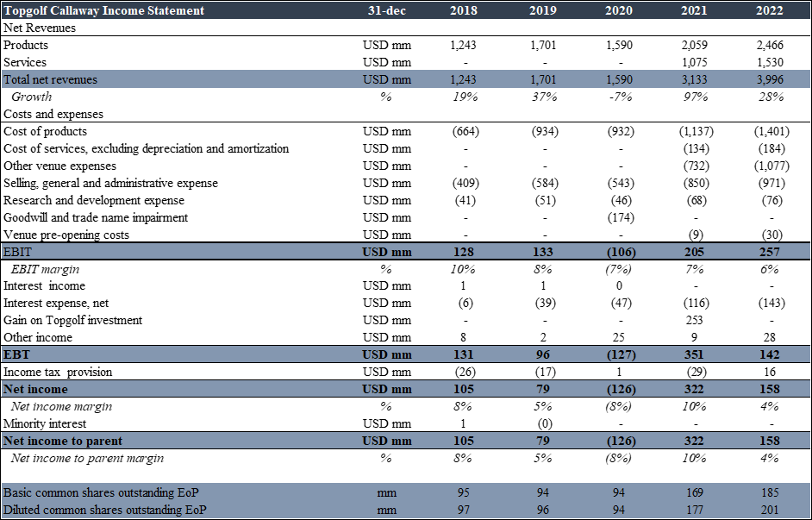
Task: Select EBIT 2022 value 257
Action: pos(770,252)
